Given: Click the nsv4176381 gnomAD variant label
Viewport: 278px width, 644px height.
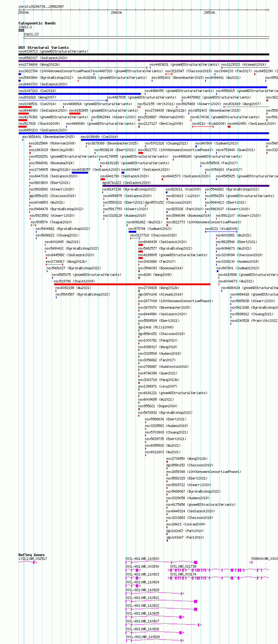Looking at the screenshot, I should coord(53,117).
